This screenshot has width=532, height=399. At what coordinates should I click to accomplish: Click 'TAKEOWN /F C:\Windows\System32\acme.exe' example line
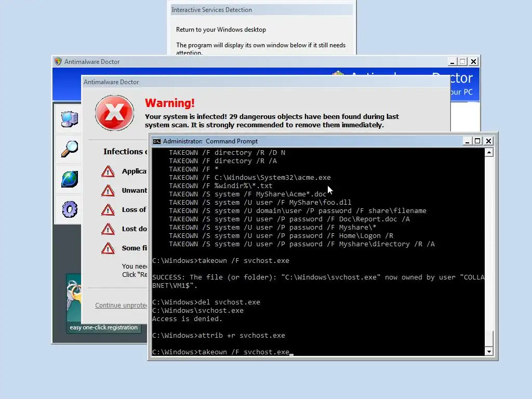250,178
